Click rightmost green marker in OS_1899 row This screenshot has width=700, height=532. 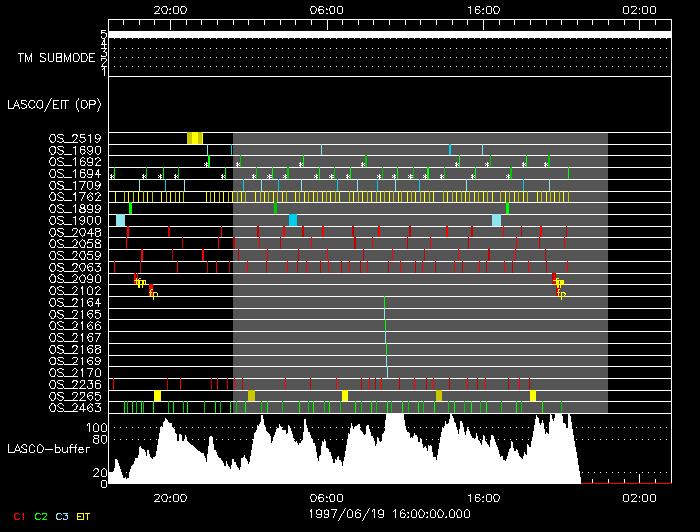click(x=508, y=208)
